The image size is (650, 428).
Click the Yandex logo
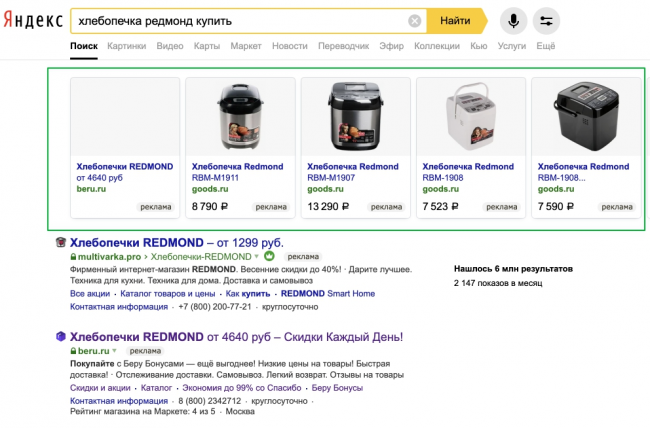coord(30,21)
